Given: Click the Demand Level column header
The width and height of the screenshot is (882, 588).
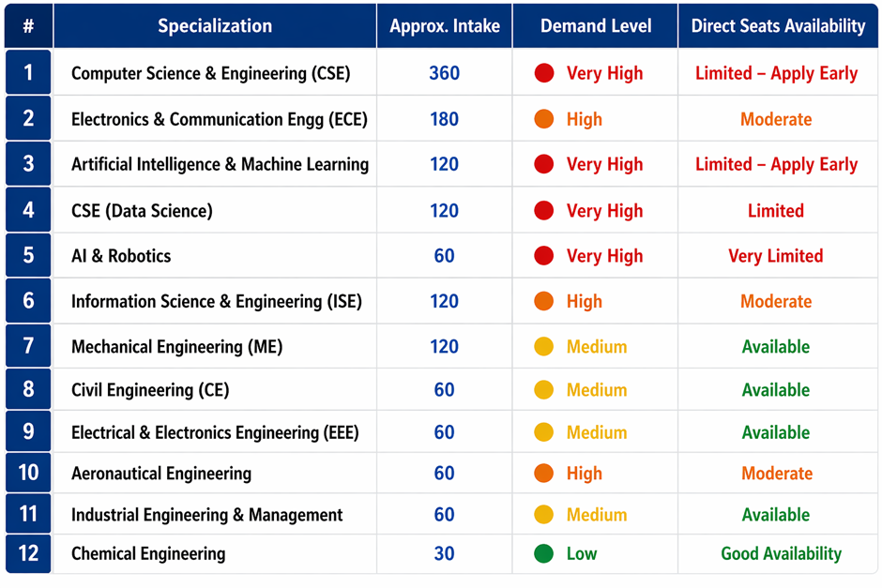Looking at the screenshot, I should [595, 26].
